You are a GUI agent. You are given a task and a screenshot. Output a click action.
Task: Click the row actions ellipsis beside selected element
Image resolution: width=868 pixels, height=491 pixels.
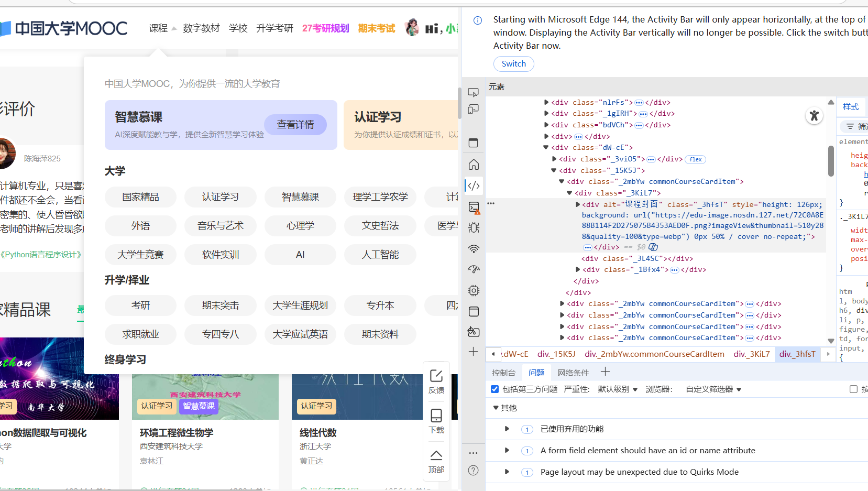coord(491,203)
